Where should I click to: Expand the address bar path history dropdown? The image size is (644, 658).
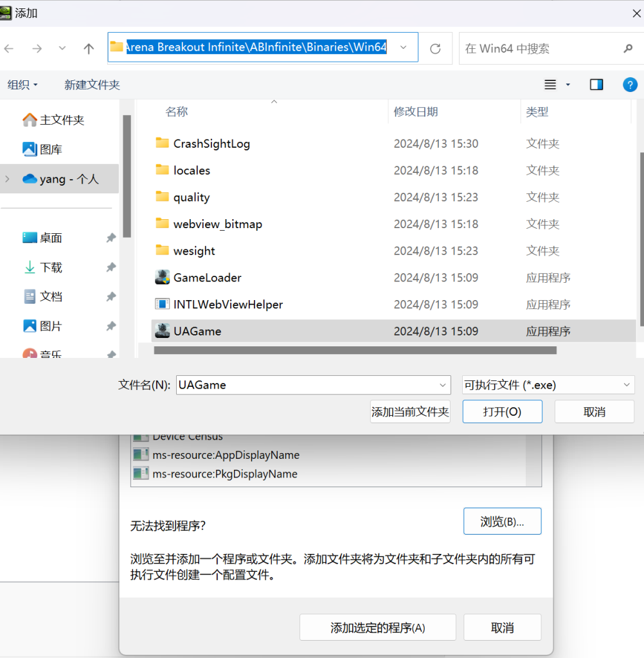(404, 48)
